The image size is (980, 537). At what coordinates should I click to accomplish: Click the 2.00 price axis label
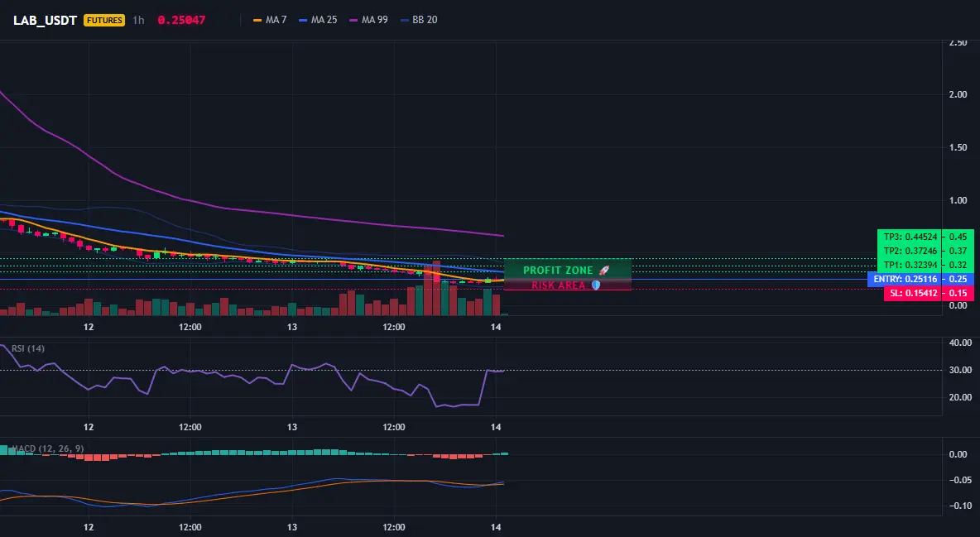(958, 94)
